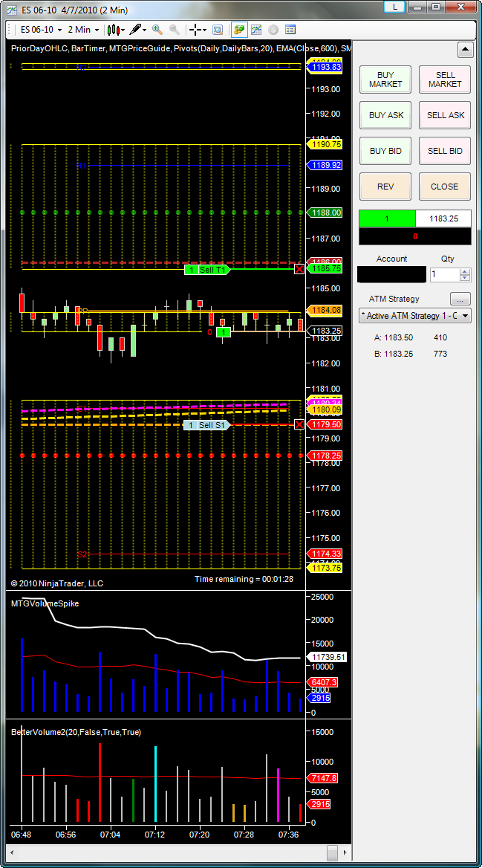Screen dimensions: 482x868
Task: Click the 1189.92 blue R1 price marker
Action: coord(325,165)
